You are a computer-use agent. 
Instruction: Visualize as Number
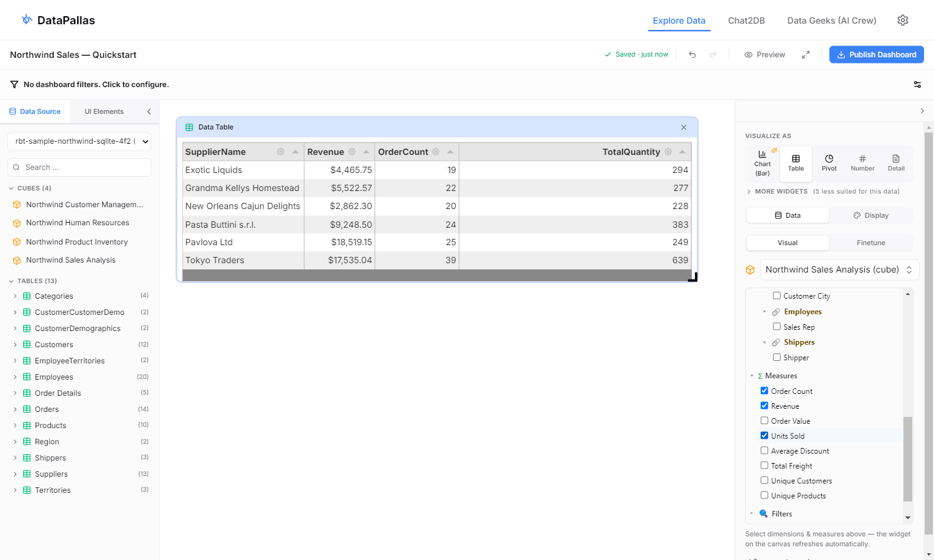pyautogui.click(x=862, y=164)
